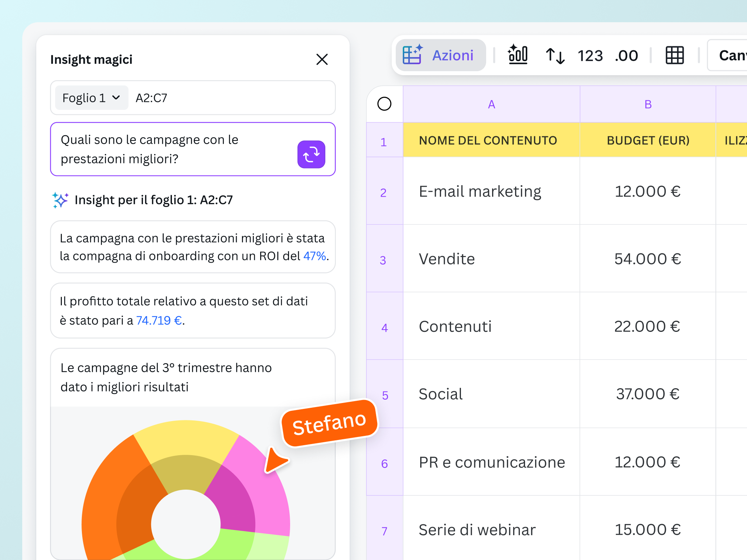Click the 3° trimestre insight card text
The width and height of the screenshot is (747, 560).
pos(166,377)
